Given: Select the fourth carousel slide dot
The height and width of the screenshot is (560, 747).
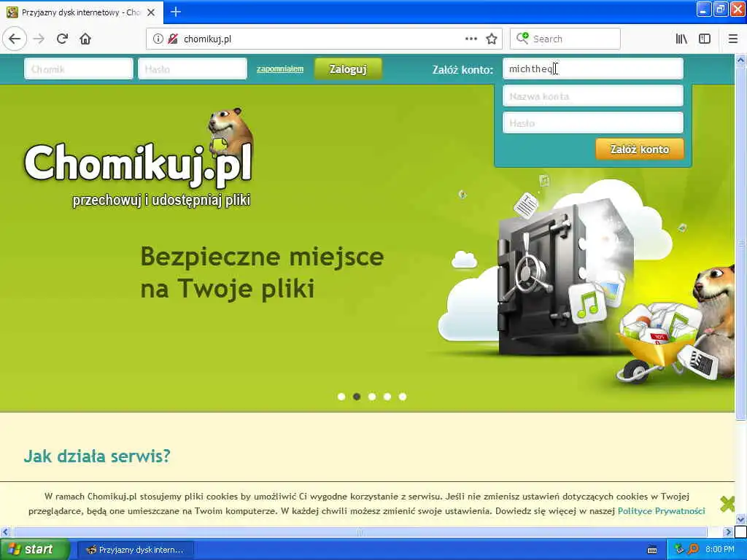Looking at the screenshot, I should 387,397.
